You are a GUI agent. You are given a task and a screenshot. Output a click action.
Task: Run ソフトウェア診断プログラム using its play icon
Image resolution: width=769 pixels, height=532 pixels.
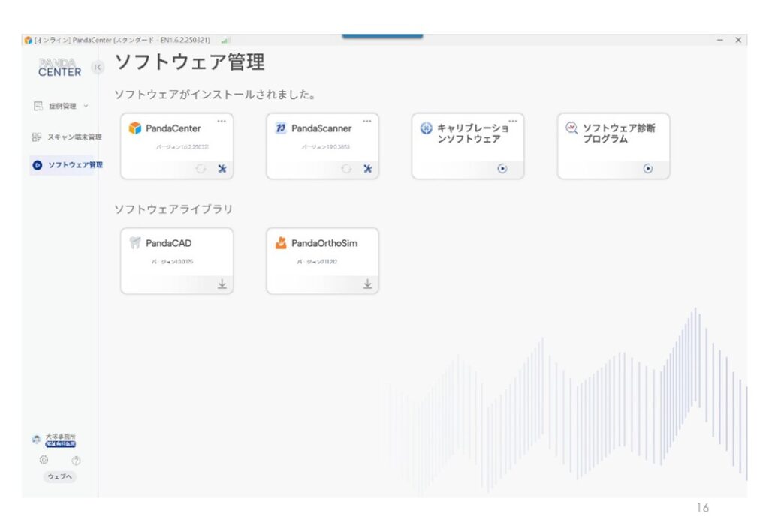tap(648, 169)
